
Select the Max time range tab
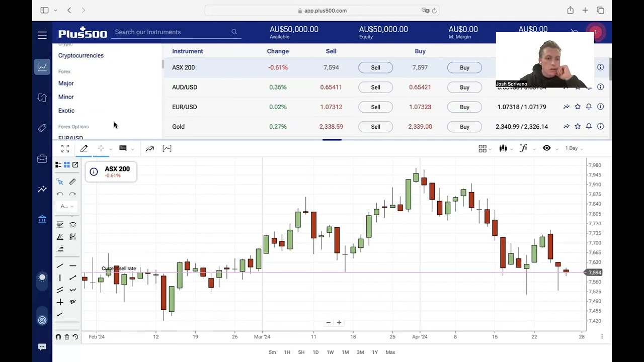click(390, 352)
